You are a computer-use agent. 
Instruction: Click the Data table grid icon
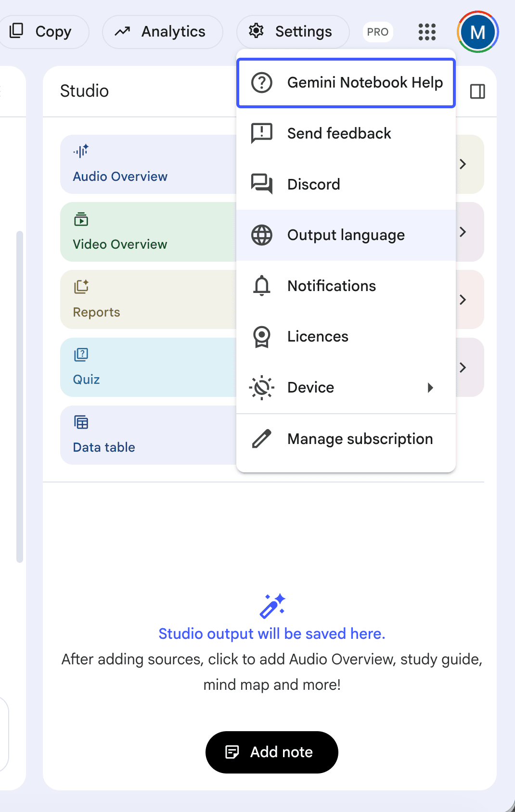tap(81, 422)
